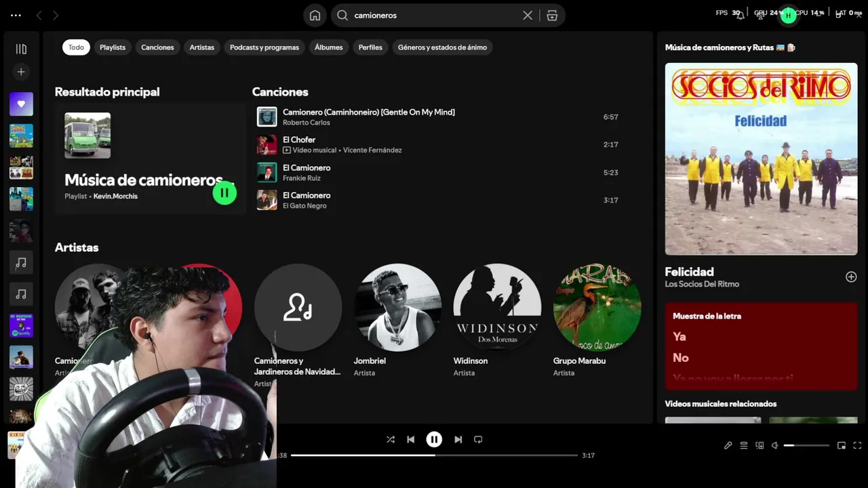Skip to the previous track
The height and width of the screenshot is (488, 868).
[410, 439]
